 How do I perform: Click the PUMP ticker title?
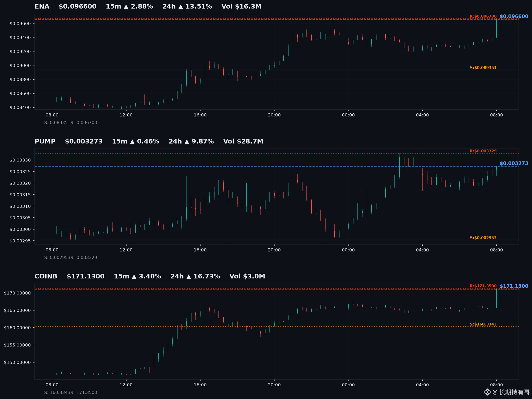[x=45, y=142]
